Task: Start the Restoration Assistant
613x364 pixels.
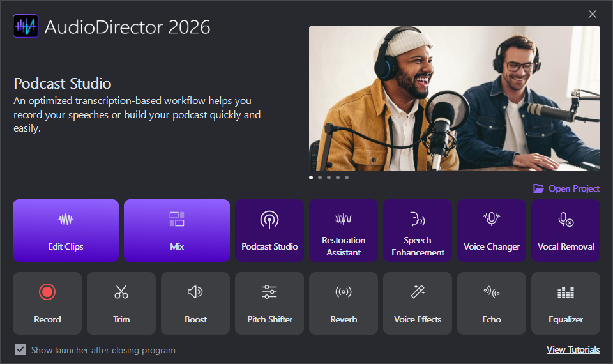Action: click(344, 231)
